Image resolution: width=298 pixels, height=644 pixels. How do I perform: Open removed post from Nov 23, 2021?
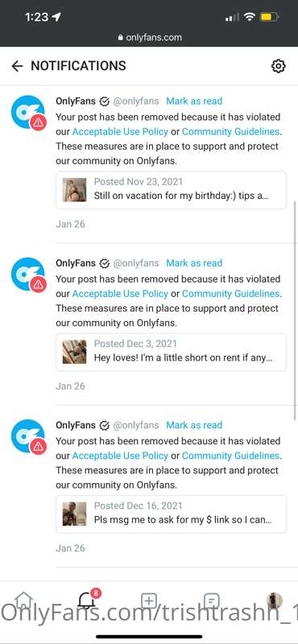pyautogui.click(x=171, y=190)
